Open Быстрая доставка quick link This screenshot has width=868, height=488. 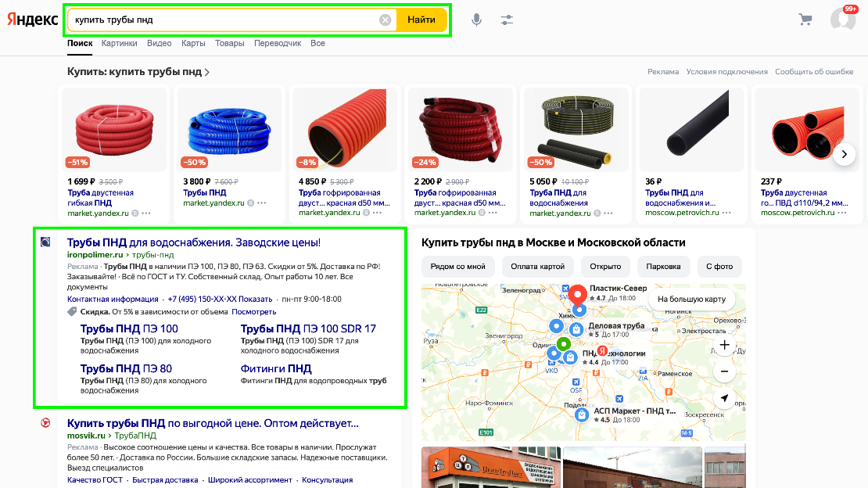point(165,480)
